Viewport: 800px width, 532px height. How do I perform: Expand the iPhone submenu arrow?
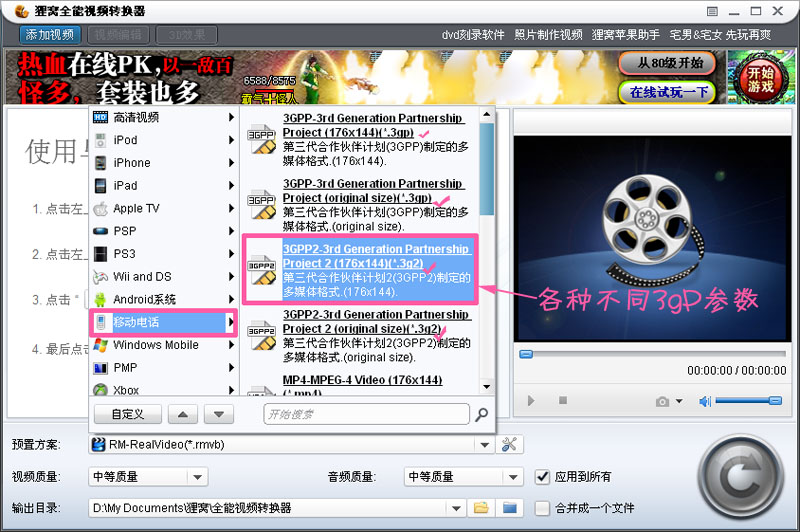click(231, 163)
